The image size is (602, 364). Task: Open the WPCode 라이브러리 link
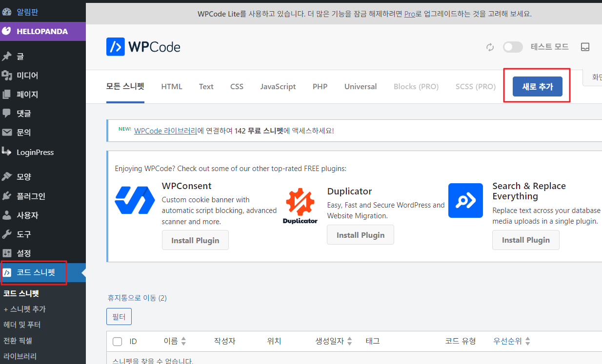(x=165, y=131)
